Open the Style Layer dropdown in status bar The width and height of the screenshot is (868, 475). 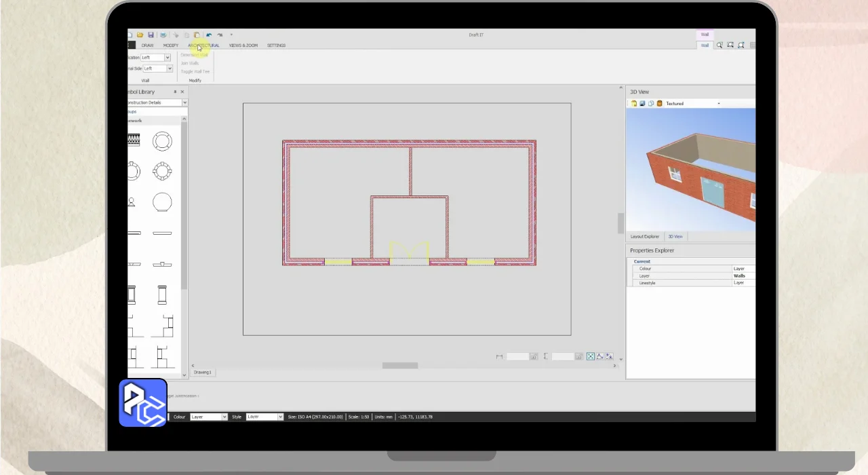pos(279,417)
